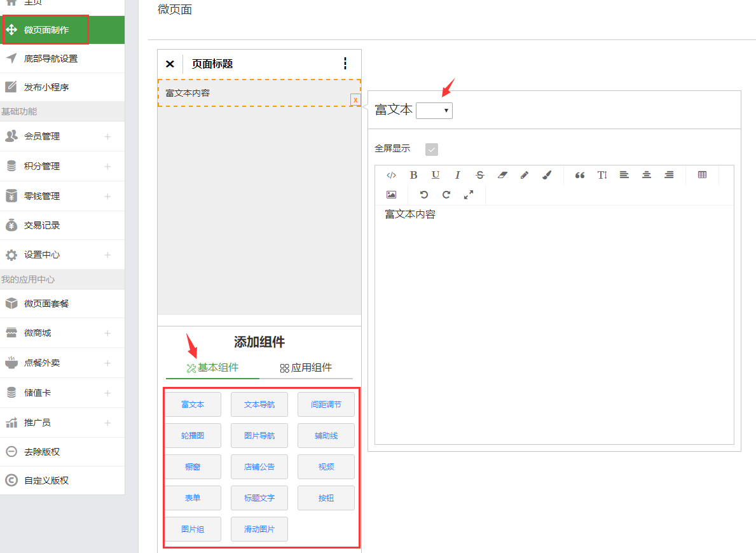The height and width of the screenshot is (553, 756).
Task: Insert a table in the editor
Action: (x=702, y=175)
